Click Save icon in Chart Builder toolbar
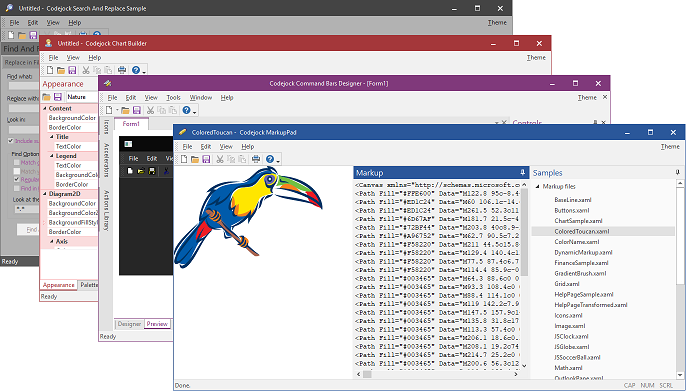Screen dimensions: 687x392 tap(72, 70)
